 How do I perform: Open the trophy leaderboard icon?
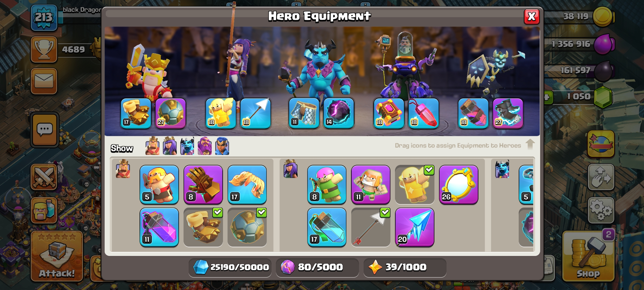click(44, 50)
